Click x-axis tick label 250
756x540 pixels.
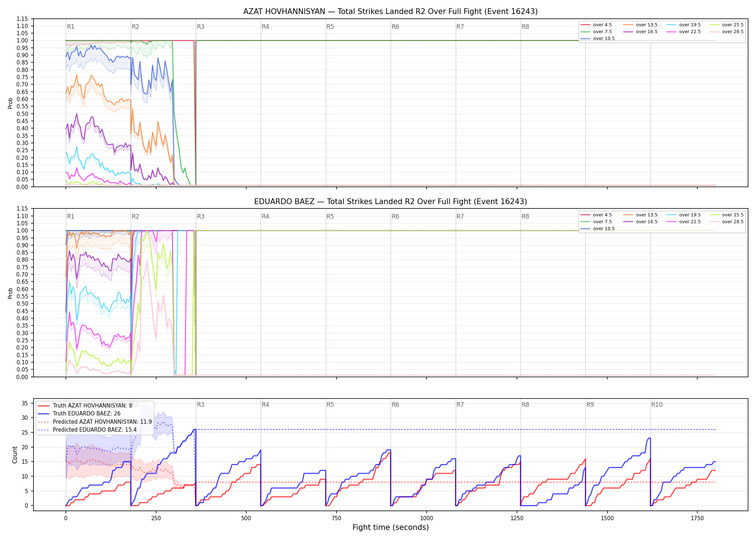click(x=156, y=518)
